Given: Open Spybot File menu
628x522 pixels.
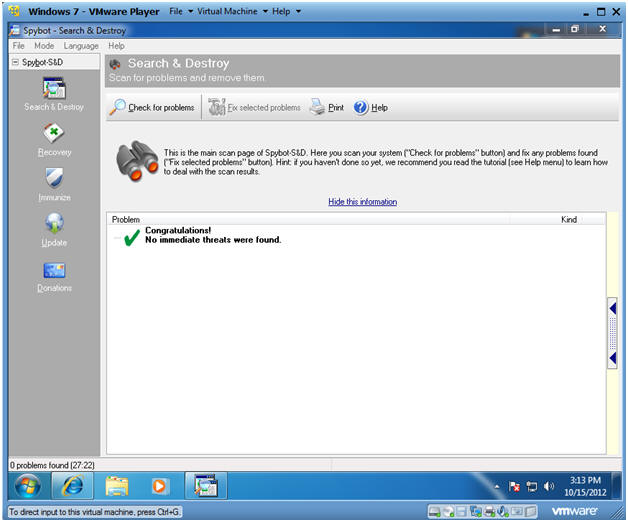Looking at the screenshot, I should pos(18,46).
